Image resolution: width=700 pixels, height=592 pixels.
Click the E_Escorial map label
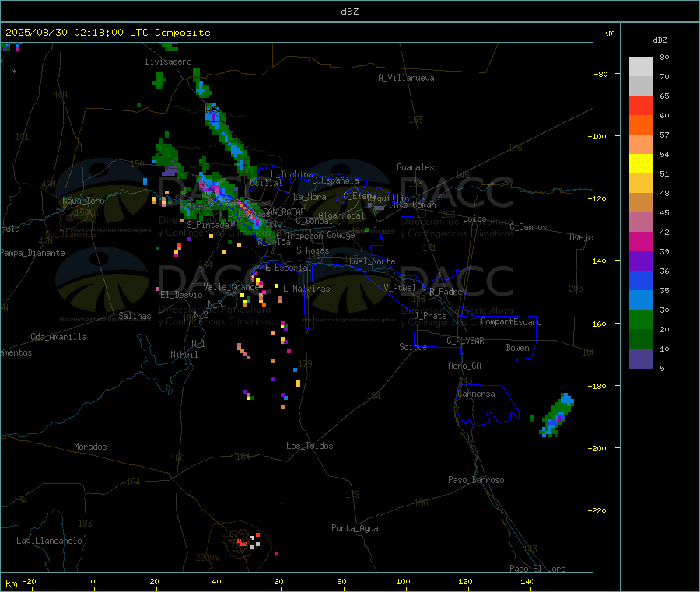coord(289,268)
